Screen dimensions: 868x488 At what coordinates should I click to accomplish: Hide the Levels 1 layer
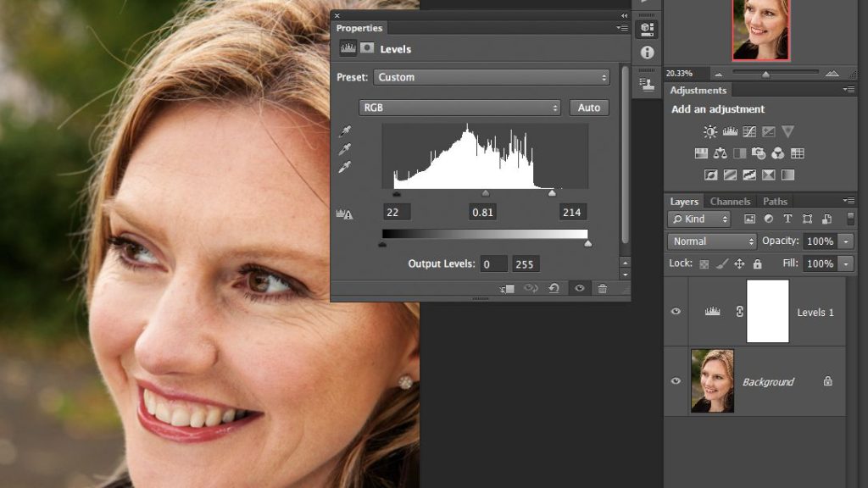676,312
